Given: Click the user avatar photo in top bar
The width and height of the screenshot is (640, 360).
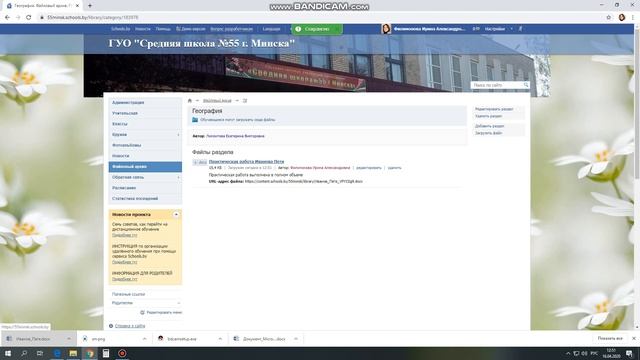Looking at the screenshot, I should (386, 29).
